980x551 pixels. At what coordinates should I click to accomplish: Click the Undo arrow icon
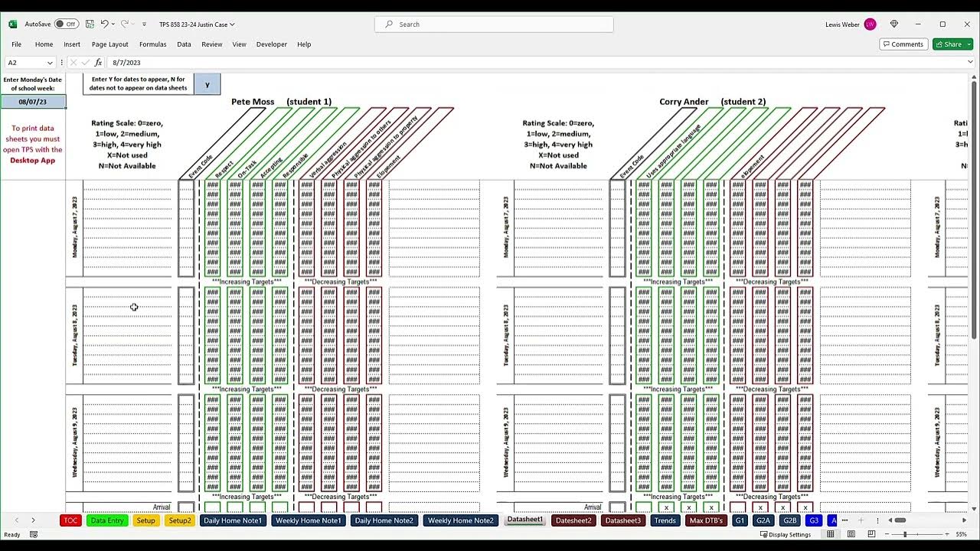coord(104,24)
